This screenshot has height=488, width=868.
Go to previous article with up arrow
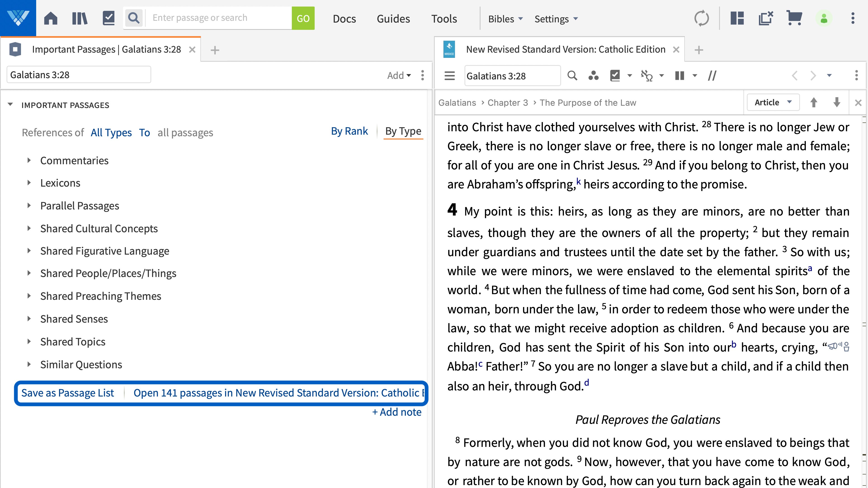814,102
